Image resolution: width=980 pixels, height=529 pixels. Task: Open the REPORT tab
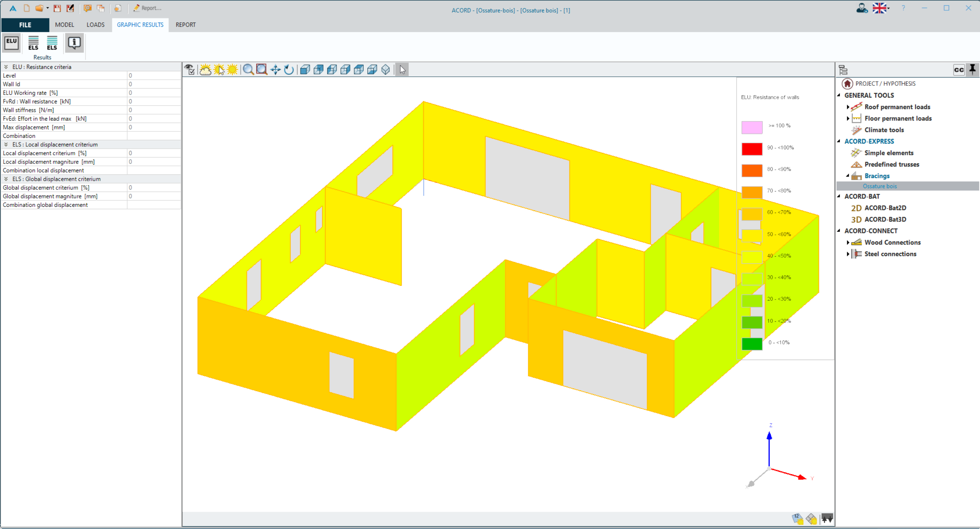(185, 25)
